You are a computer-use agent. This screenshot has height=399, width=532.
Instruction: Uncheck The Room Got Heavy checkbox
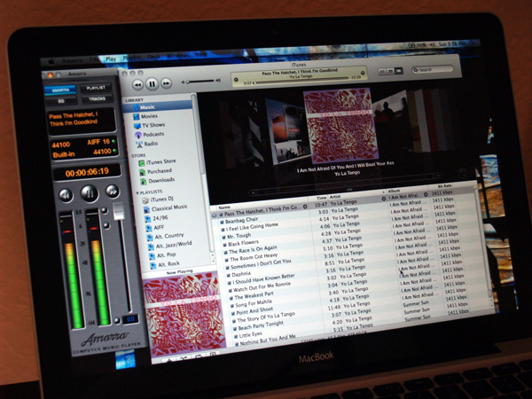point(227,260)
